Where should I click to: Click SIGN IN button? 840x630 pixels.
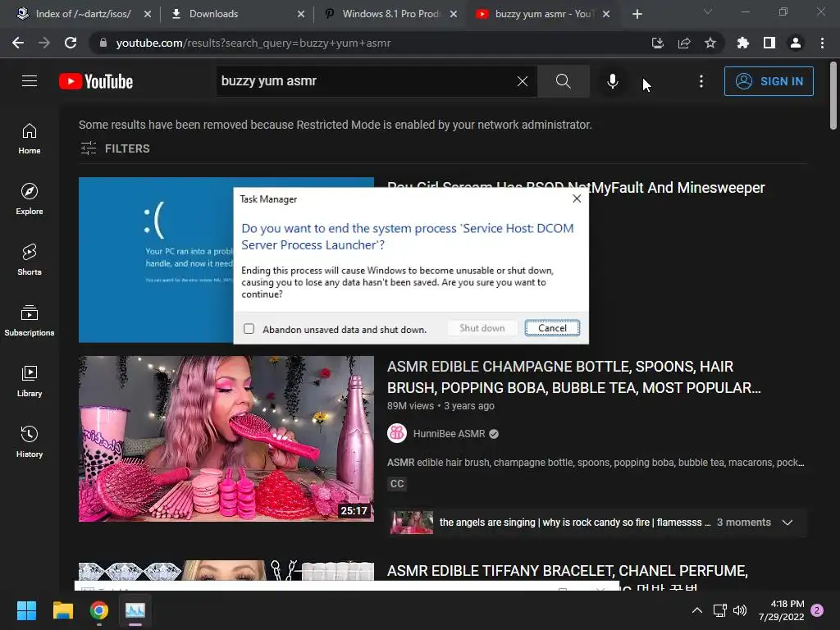pos(769,81)
